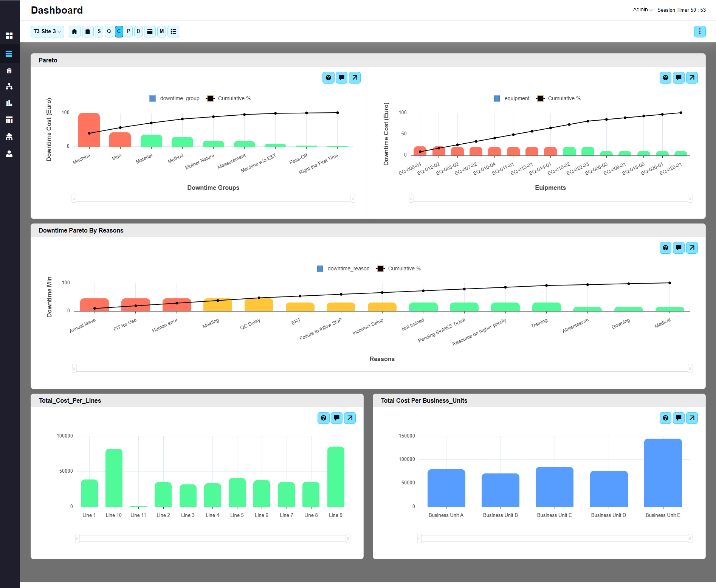Toggle the equipment legend series

[x=511, y=98]
